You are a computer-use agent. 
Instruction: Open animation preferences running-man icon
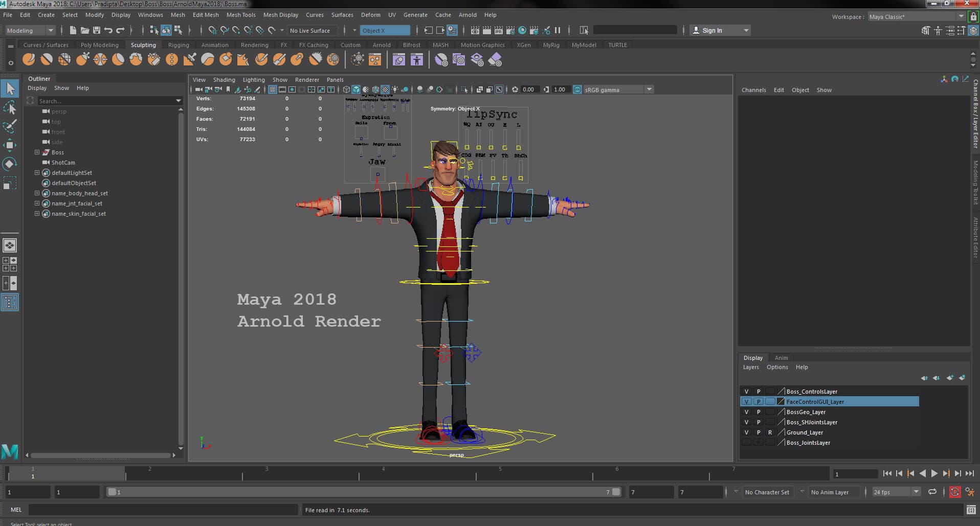coord(970,492)
